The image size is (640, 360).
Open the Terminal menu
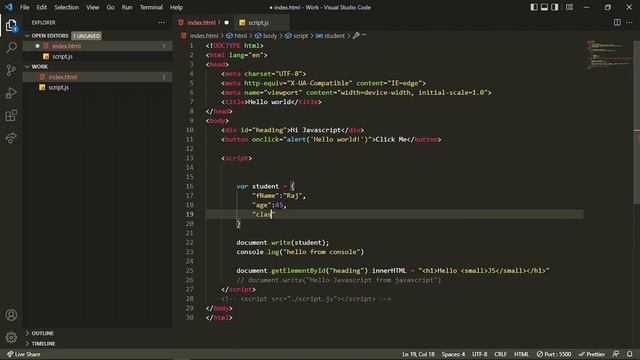point(151,7)
